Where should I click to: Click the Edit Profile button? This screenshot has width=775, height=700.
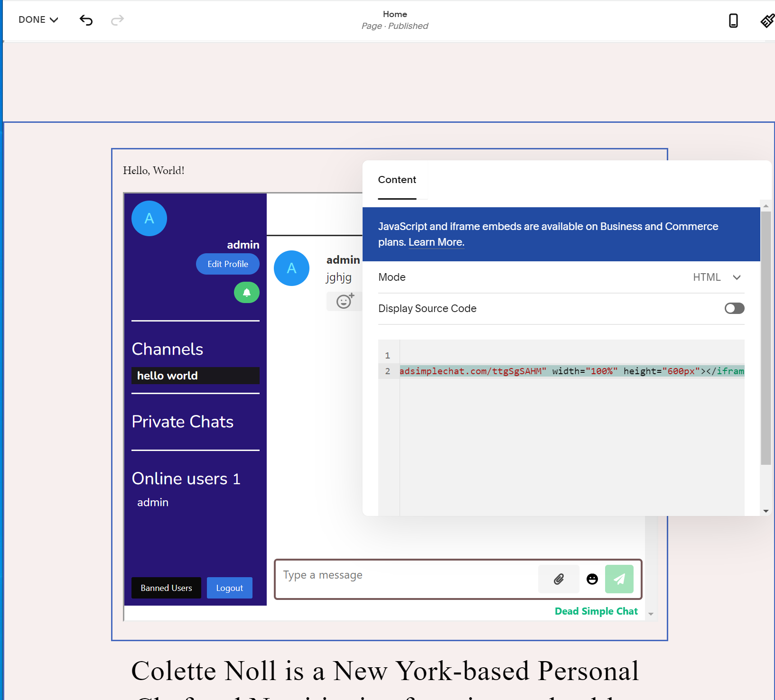(x=227, y=264)
